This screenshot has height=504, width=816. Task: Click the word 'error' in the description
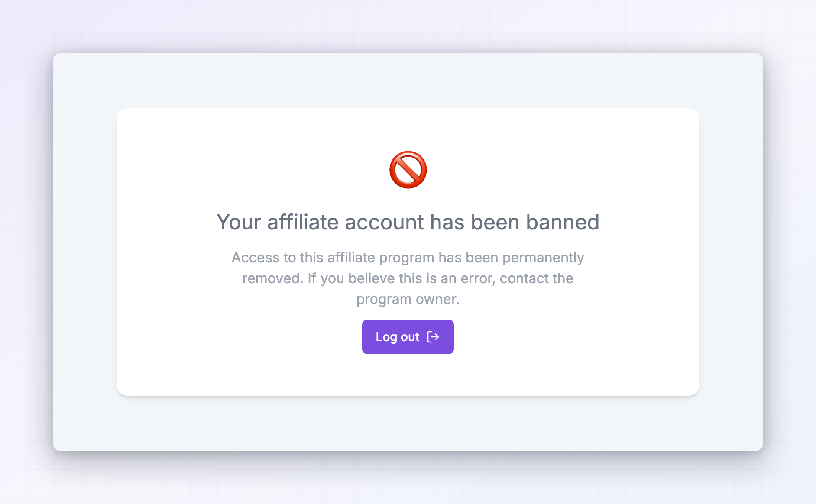click(477, 278)
